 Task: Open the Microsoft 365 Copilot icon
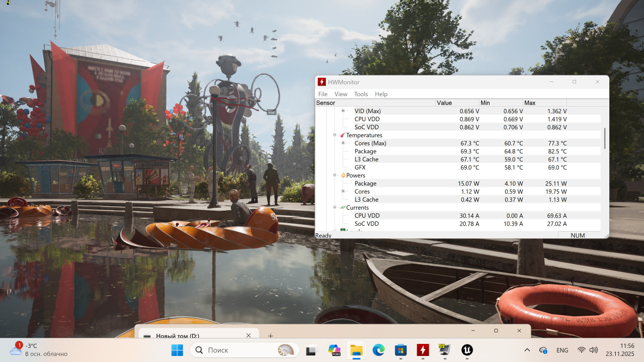pyautogui.click(x=334, y=350)
